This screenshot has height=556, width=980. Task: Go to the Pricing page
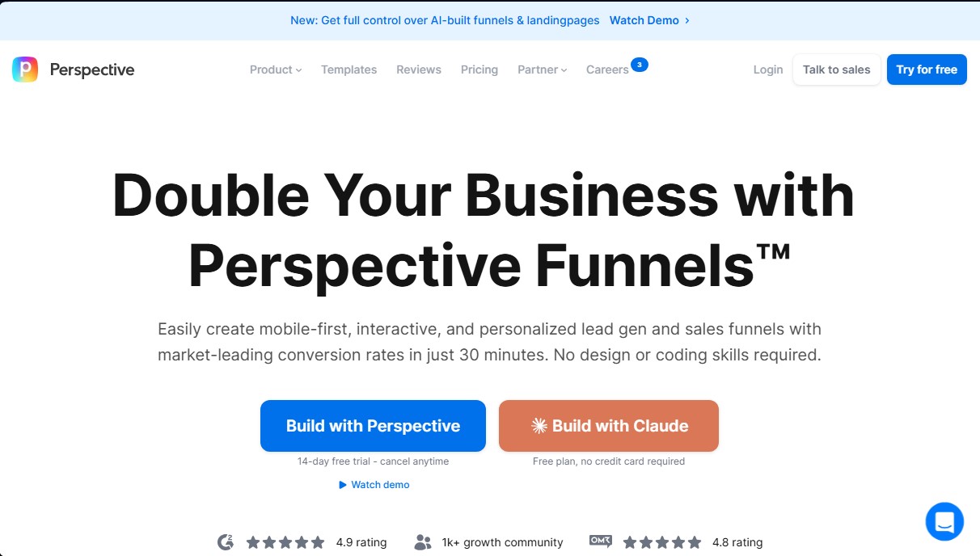(x=479, y=69)
